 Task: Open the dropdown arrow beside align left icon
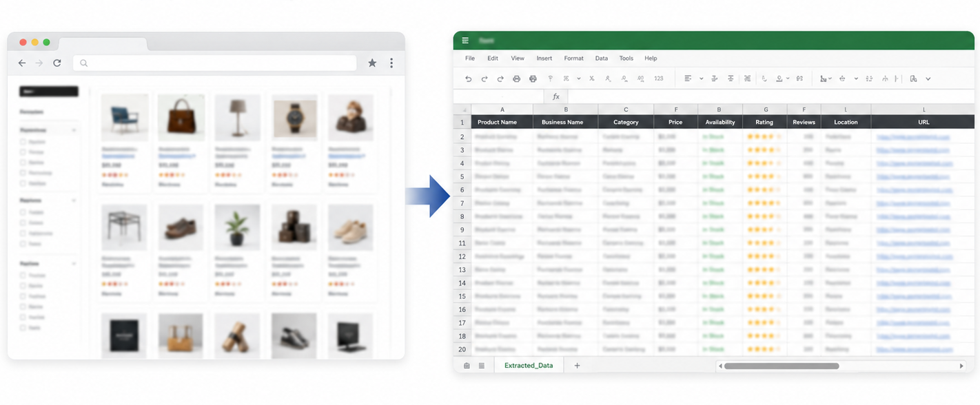tap(702, 79)
